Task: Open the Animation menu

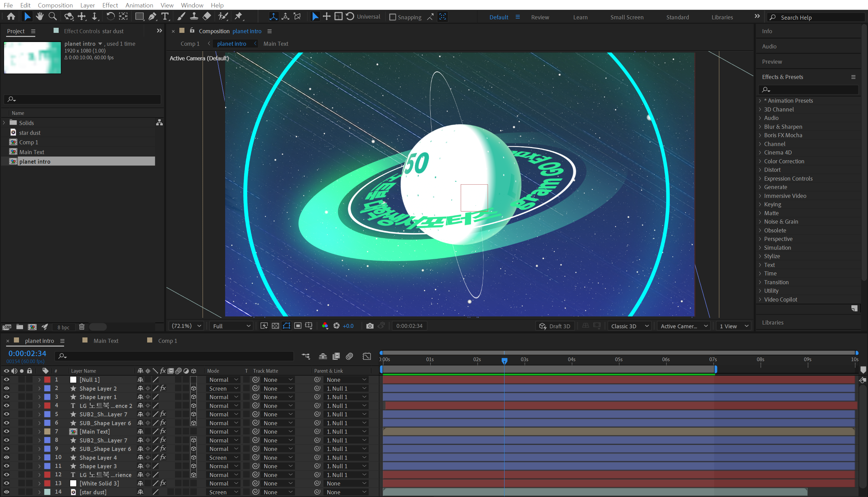Action: [x=139, y=5]
